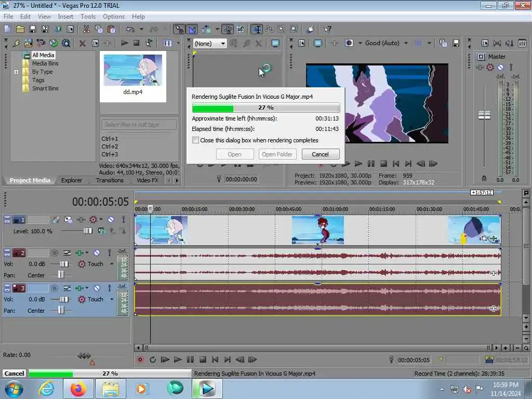Click the Dim Output icon in Master Bus
The height and width of the screenshot is (399, 532).
tap(510, 43)
